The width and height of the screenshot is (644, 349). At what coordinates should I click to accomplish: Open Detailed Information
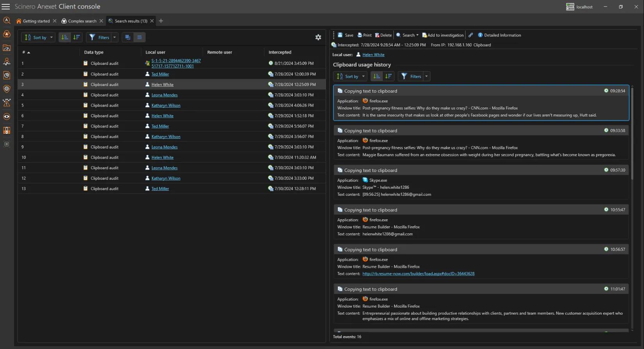click(x=499, y=35)
